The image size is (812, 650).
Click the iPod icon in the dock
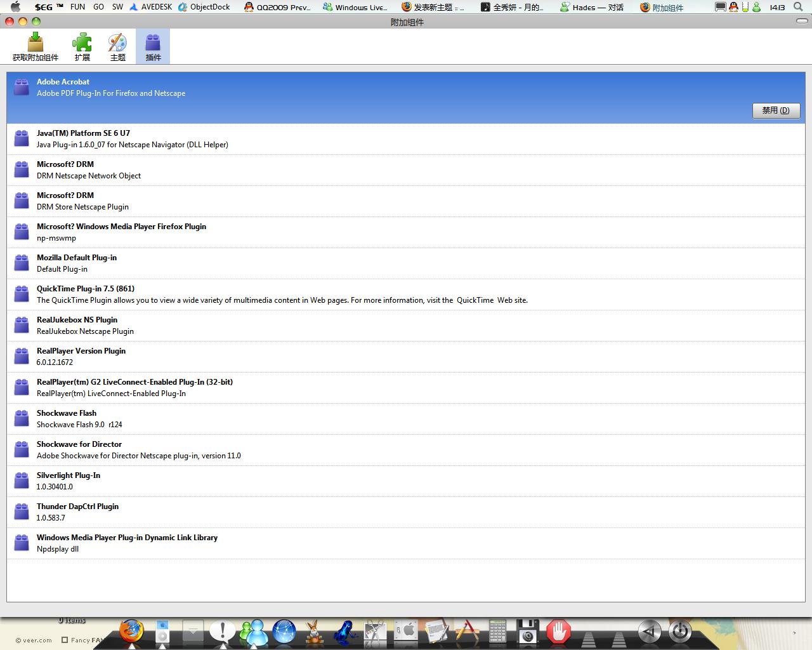[162, 632]
